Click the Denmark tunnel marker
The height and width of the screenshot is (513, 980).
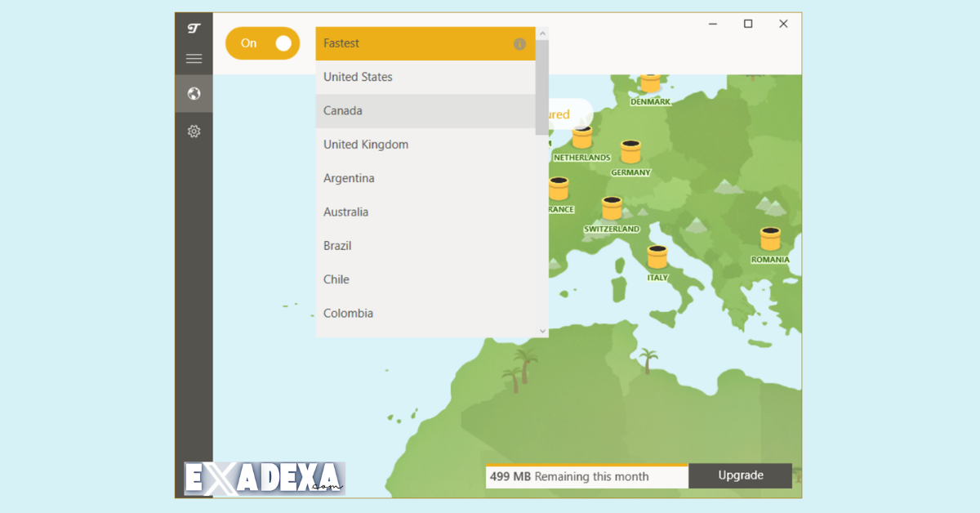651,83
